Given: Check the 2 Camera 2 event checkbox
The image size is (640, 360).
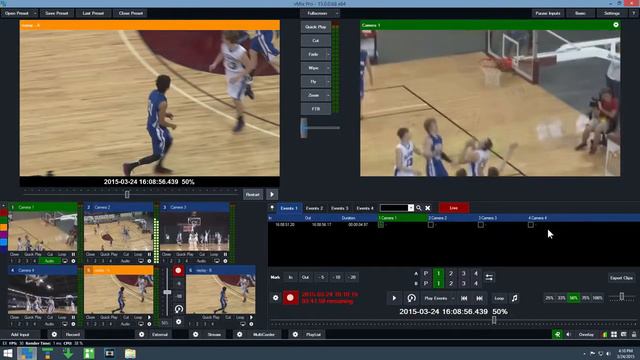Looking at the screenshot, I should (431, 224).
